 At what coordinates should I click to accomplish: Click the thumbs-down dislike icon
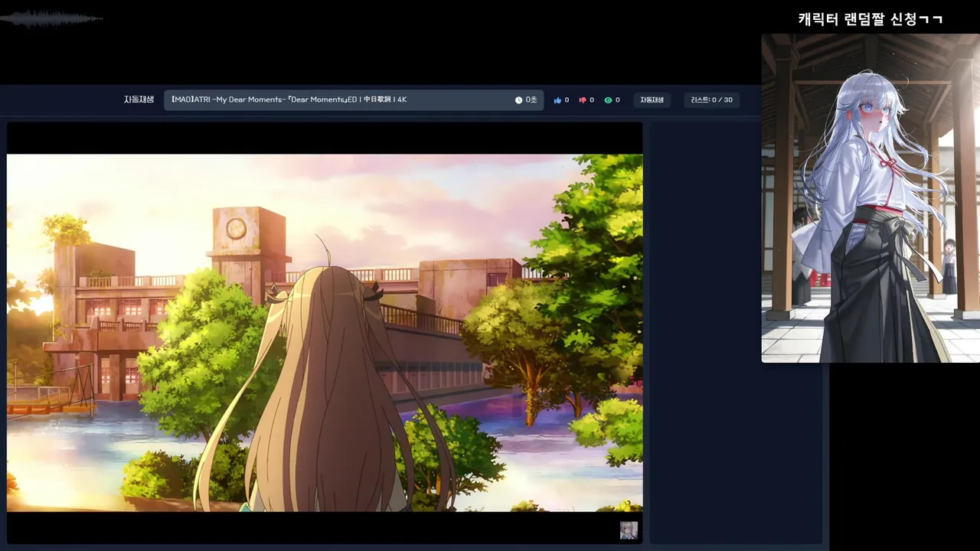coord(583,100)
